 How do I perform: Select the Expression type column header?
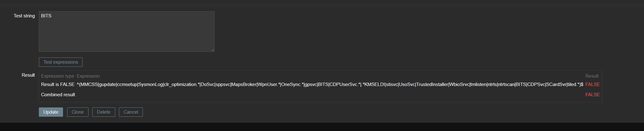coord(57,76)
